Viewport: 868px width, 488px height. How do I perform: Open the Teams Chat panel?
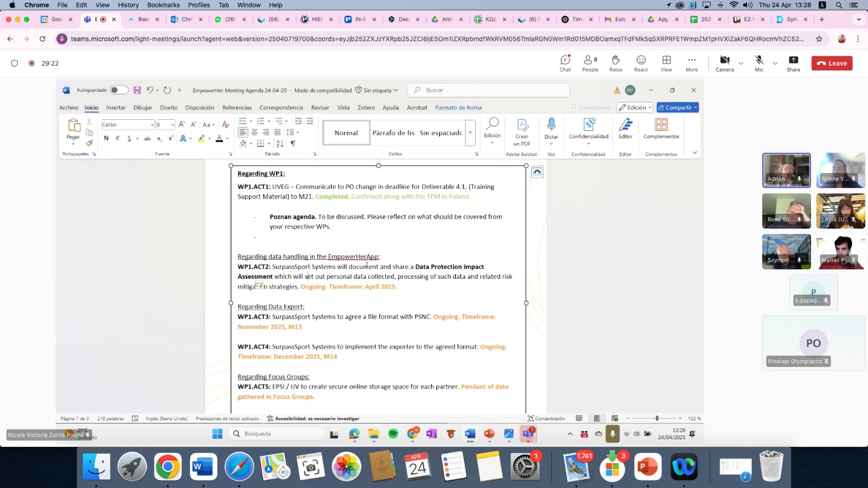565,63
